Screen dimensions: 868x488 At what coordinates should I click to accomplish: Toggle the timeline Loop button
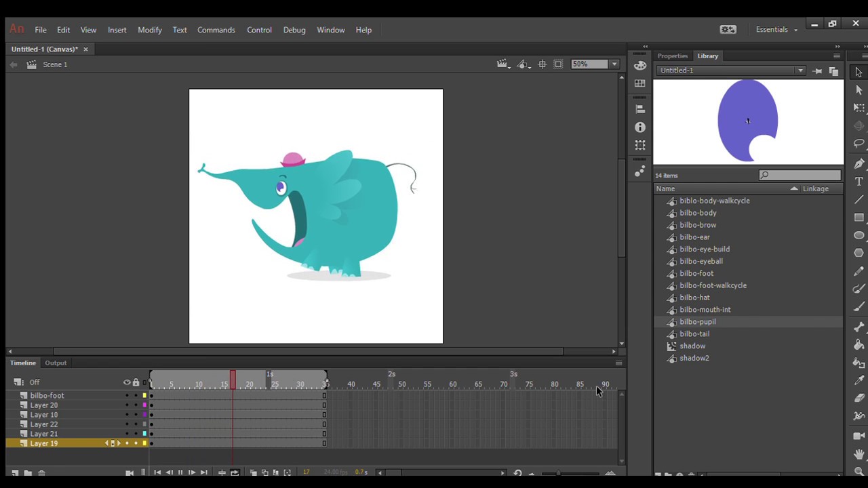(235, 472)
